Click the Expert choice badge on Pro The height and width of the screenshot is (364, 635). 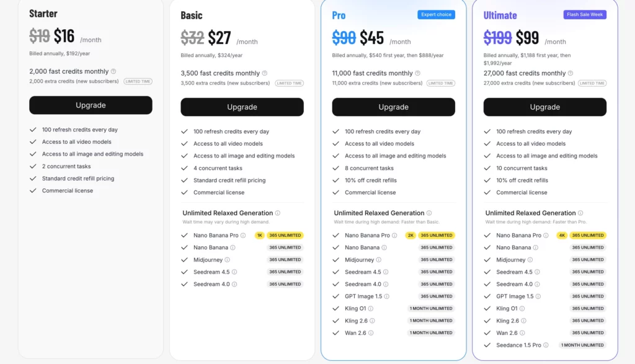tap(436, 15)
